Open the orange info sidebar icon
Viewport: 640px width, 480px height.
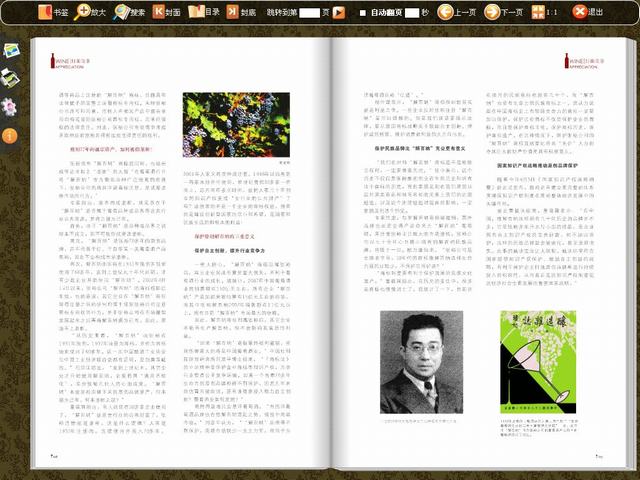click(9, 136)
